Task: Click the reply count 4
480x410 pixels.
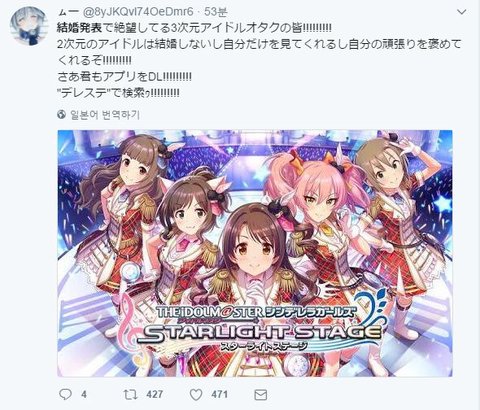Action: pos(84,395)
